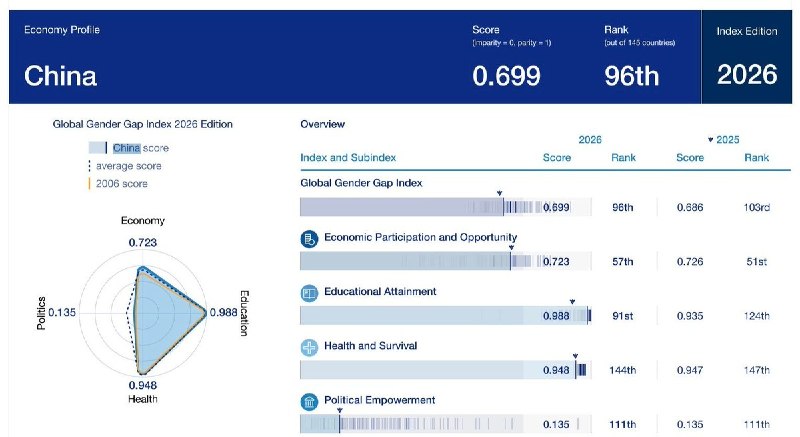Click the Health axis label on radar chart
This screenshot has height=437, width=800.
coord(143,399)
